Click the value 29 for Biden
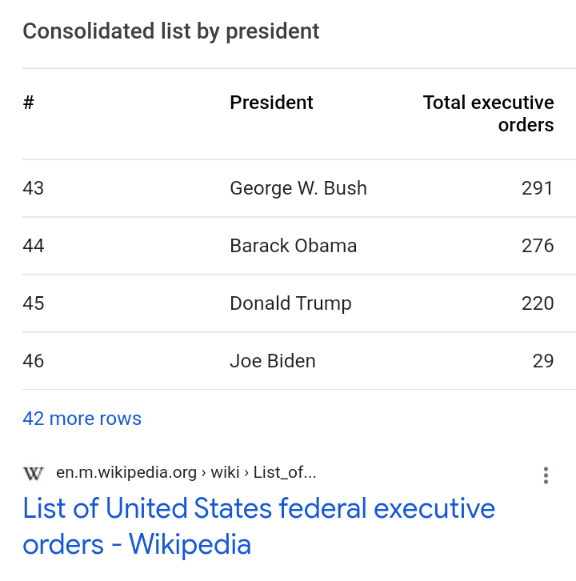This screenshot has width=576, height=581. 543,361
